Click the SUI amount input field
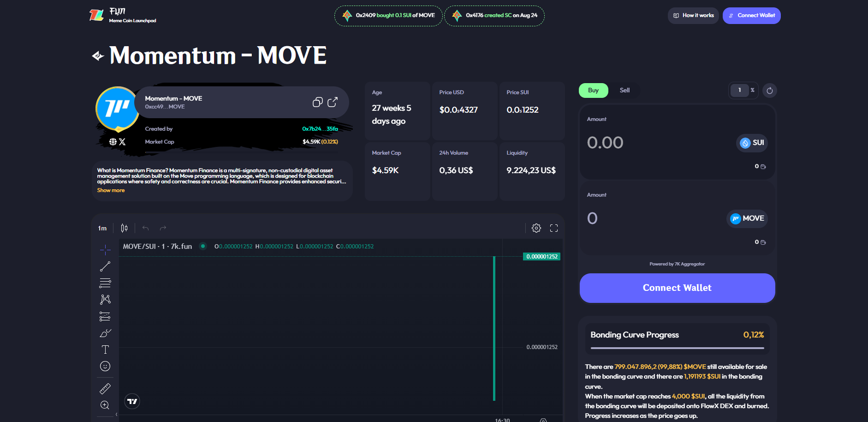Image resolution: width=868 pixels, height=422 pixels. tap(646, 143)
